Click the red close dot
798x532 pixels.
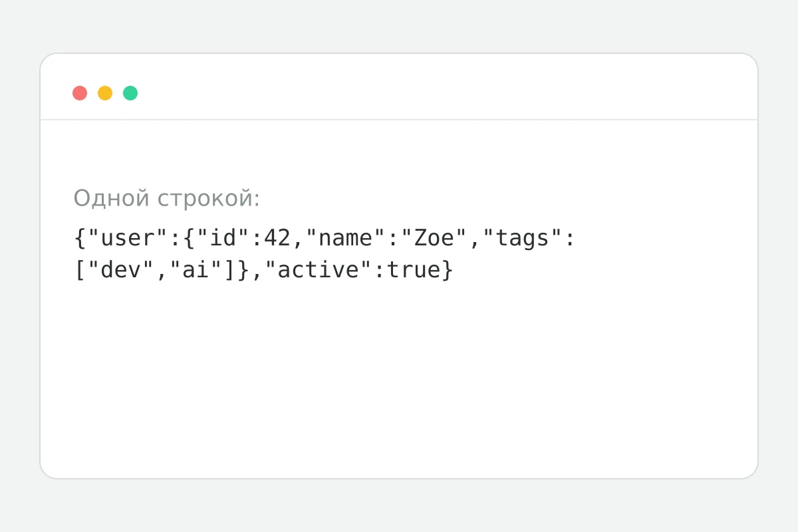coord(80,93)
